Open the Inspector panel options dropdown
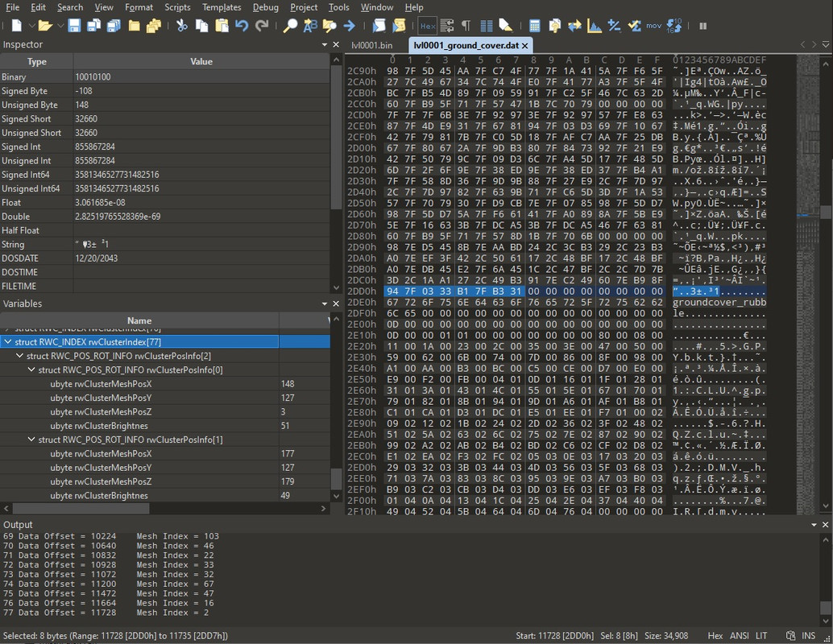 325,44
